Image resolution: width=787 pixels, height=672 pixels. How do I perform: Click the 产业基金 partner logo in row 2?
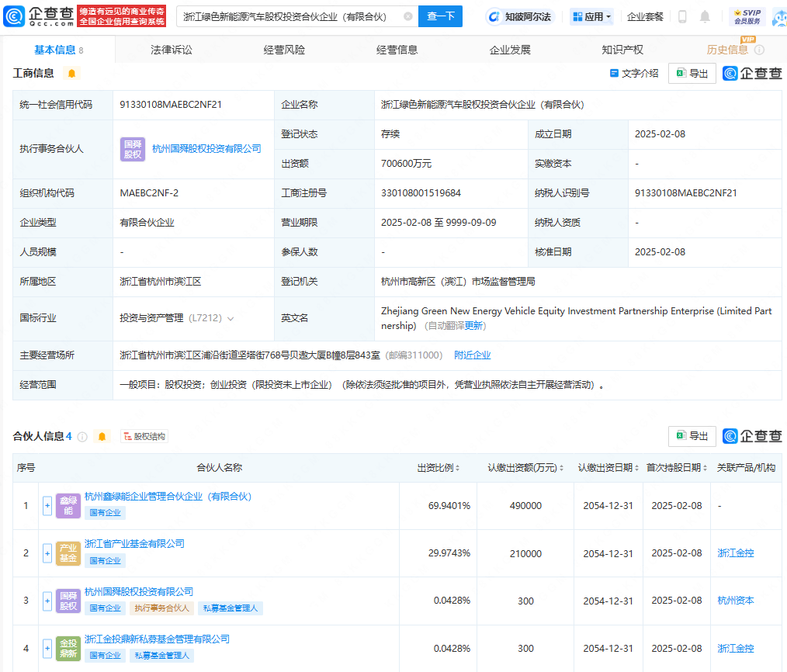pos(68,553)
